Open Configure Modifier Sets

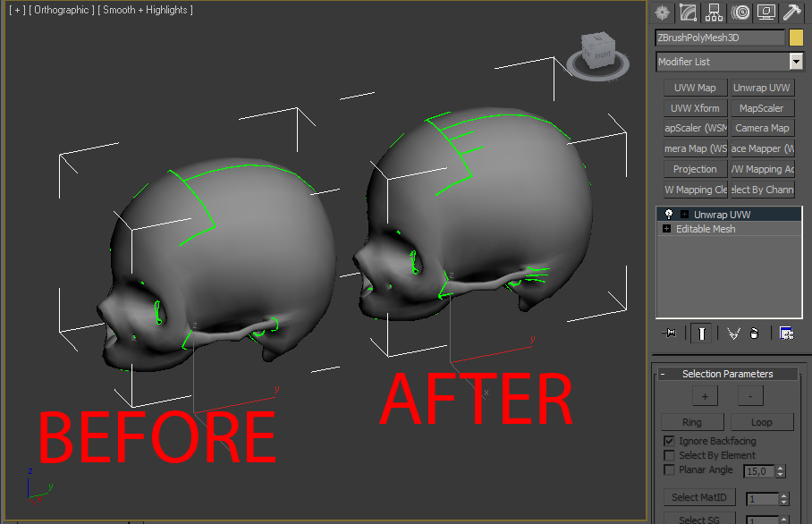(x=787, y=333)
